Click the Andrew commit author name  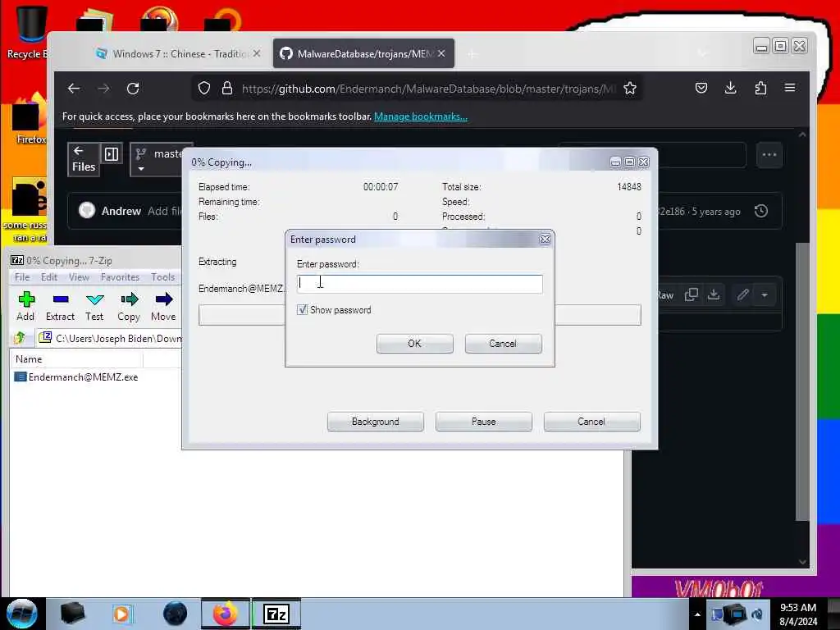pos(121,211)
